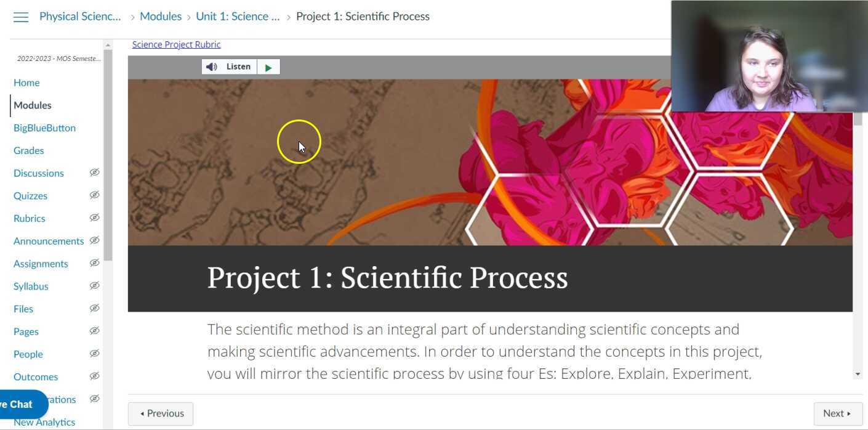The width and height of the screenshot is (868, 430).
Task: Navigate to Unit 1 via breadcrumb
Action: coord(238,16)
